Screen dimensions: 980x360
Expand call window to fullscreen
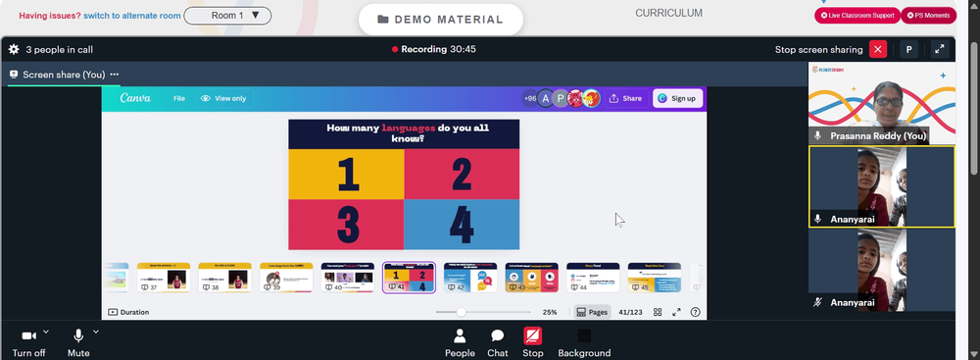940,49
